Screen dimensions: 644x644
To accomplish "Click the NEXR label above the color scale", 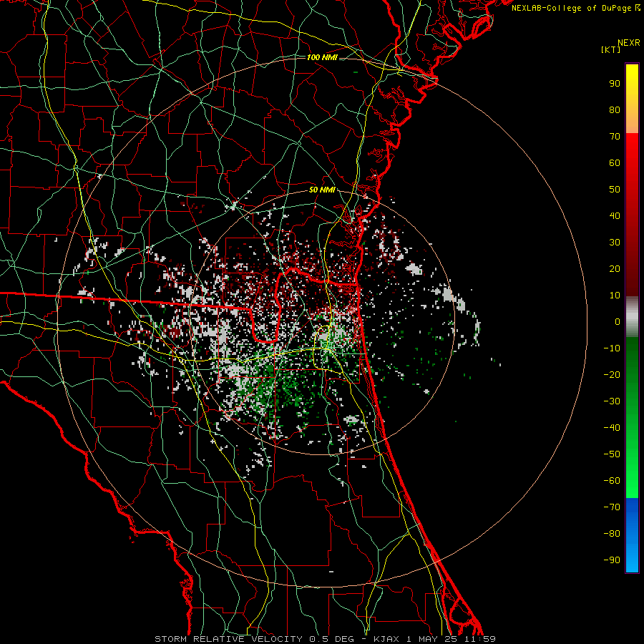I will pos(628,43).
